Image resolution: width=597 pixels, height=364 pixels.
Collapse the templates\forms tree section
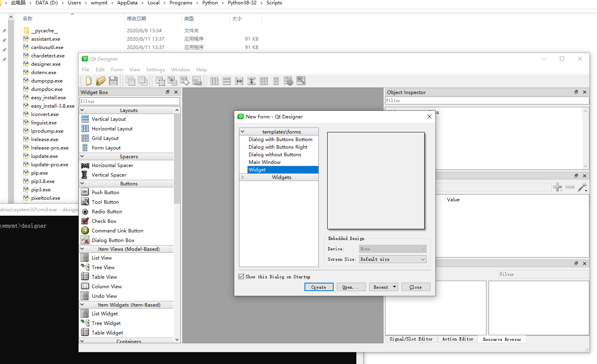pos(242,132)
